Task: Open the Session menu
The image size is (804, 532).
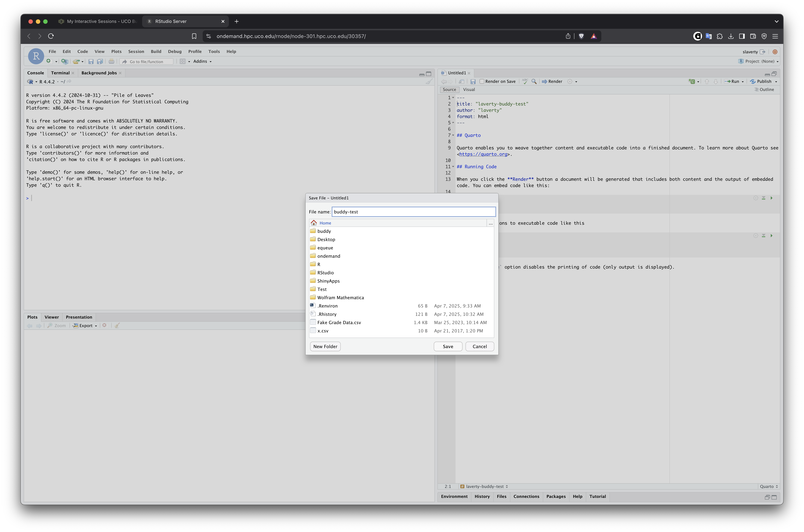Action: coord(136,52)
